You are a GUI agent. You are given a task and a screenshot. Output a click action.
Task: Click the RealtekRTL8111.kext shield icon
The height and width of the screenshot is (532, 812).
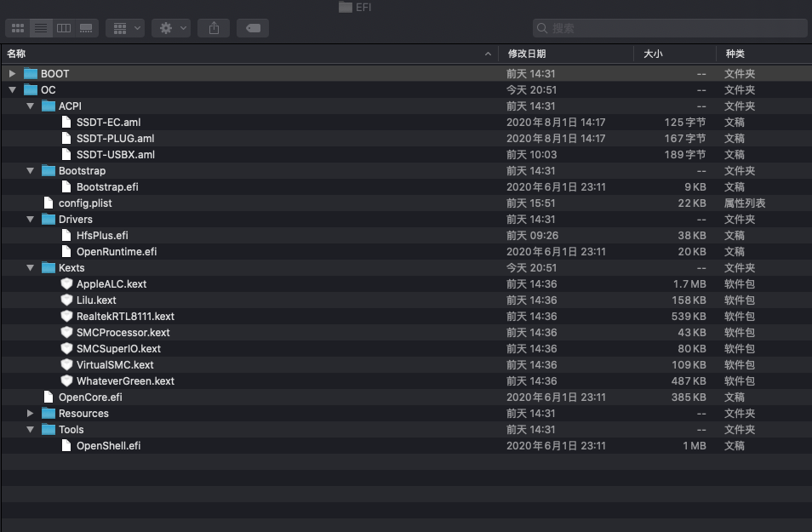(66, 316)
